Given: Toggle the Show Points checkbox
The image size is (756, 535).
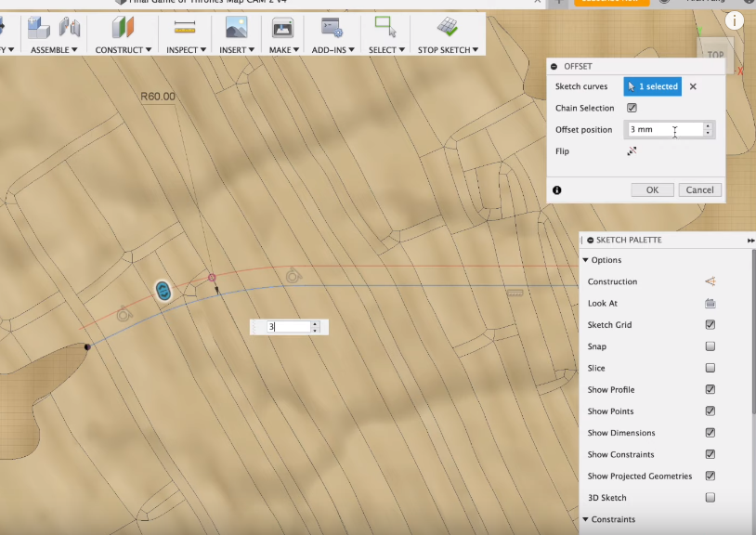Looking at the screenshot, I should pos(710,411).
